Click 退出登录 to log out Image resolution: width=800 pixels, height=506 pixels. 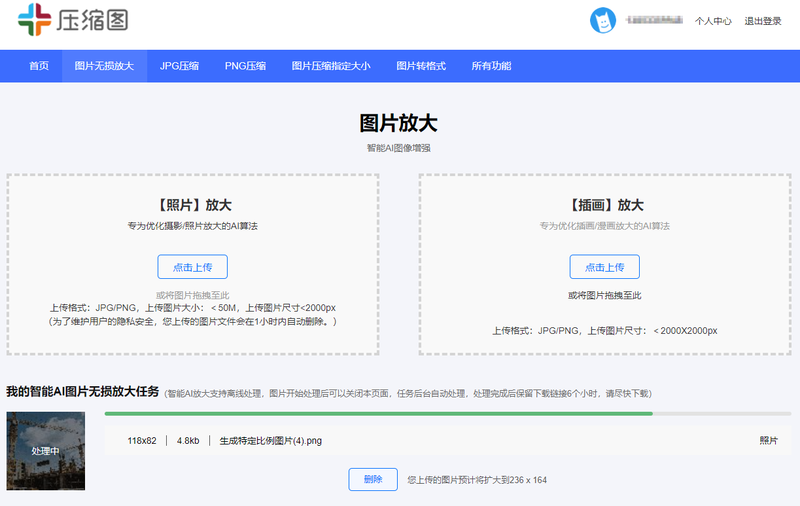click(763, 21)
